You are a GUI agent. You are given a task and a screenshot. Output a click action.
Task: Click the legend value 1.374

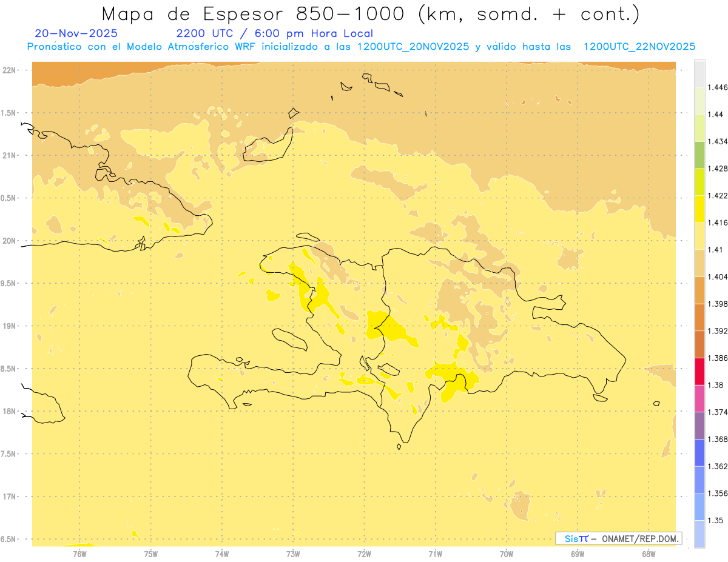click(718, 412)
